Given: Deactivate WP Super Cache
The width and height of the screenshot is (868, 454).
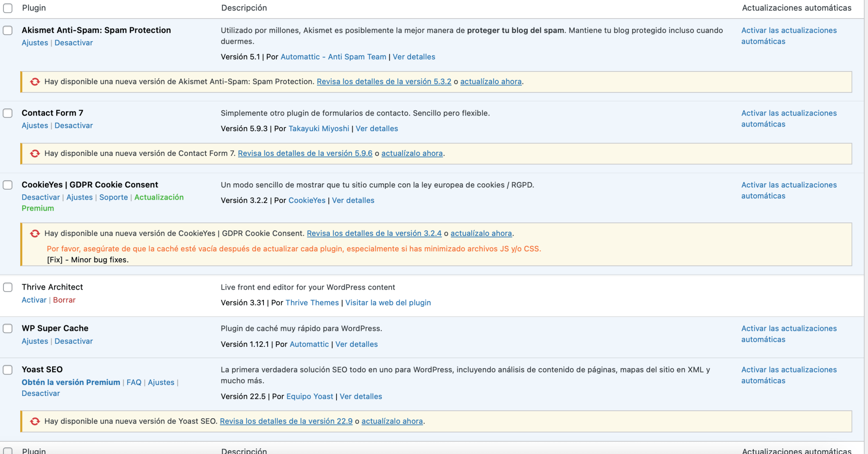Looking at the screenshot, I should coord(74,341).
